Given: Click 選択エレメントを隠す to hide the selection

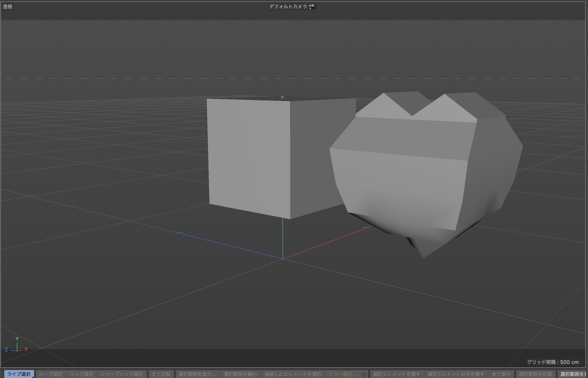Looking at the screenshot, I should (396, 374).
